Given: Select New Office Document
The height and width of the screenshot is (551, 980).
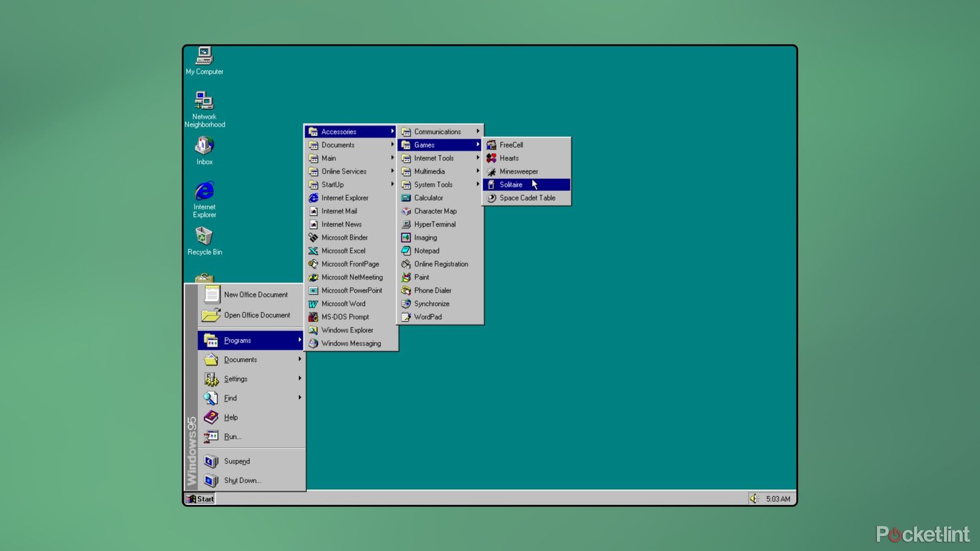Looking at the screenshot, I should pyautogui.click(x=251, y=294).
